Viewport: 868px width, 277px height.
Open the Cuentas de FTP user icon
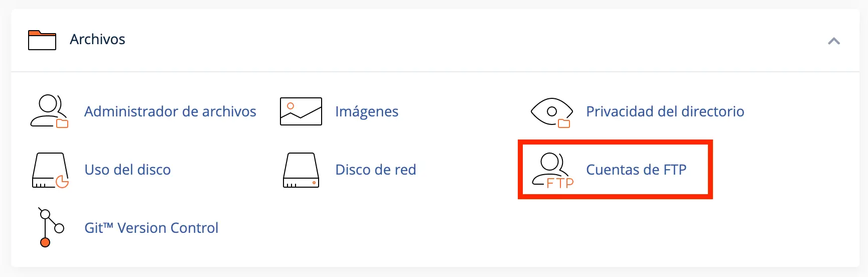(552, 171)
